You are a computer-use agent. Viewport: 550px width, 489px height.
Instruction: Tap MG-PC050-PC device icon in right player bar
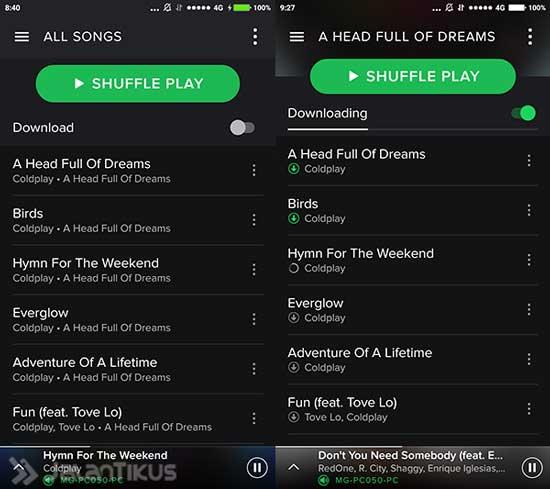pos(323,480)
